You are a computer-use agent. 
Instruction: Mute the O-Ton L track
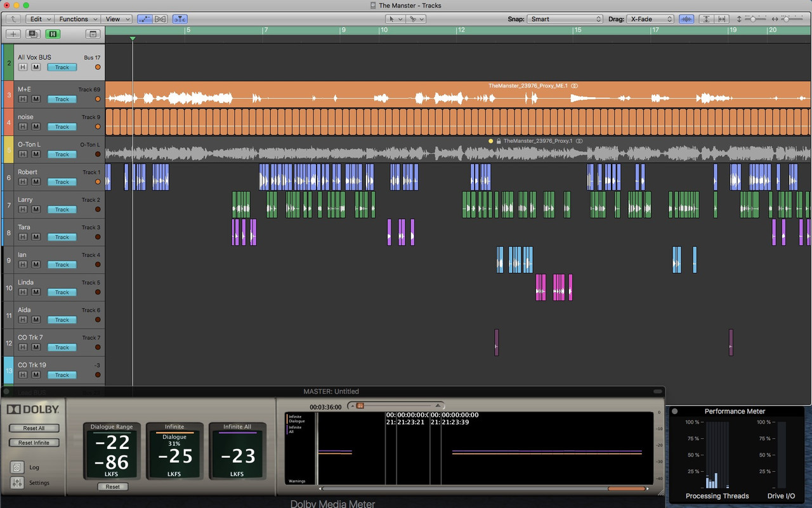pyautogui.click(x=36, y=154)
